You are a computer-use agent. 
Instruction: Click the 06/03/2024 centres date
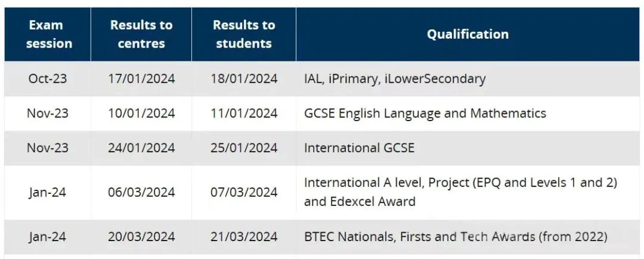pyautogui.click(x=141, y=192)
